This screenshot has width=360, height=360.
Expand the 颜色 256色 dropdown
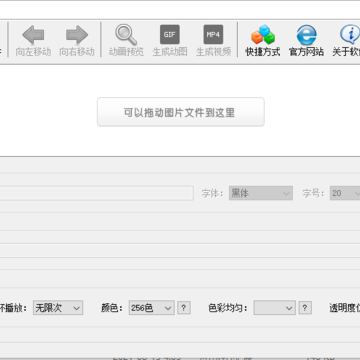[152, 308]
